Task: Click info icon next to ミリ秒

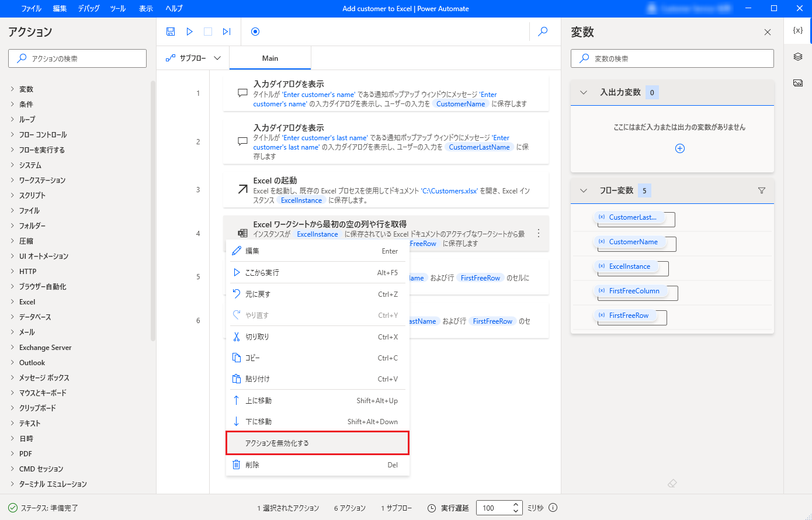Action: (553, 508)
